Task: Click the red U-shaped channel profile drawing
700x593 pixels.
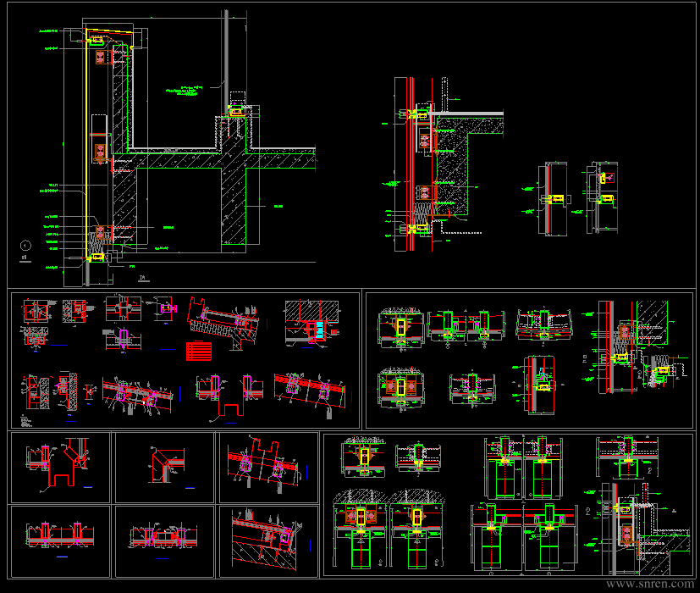Action: (229, 397)
